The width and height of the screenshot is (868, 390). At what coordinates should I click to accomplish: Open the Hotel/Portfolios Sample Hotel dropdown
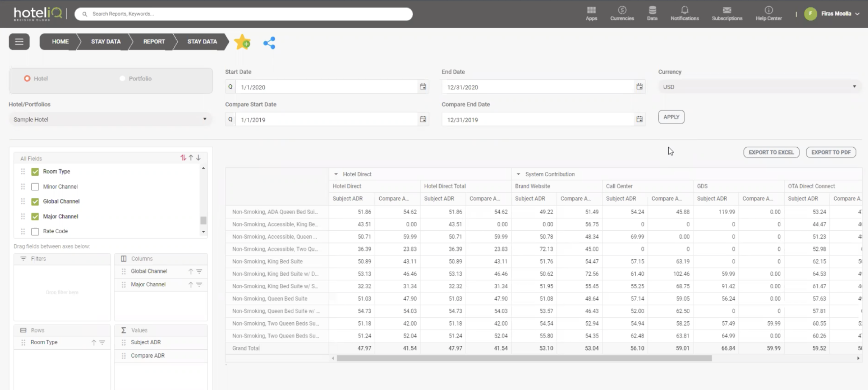[x=110, y=119]
